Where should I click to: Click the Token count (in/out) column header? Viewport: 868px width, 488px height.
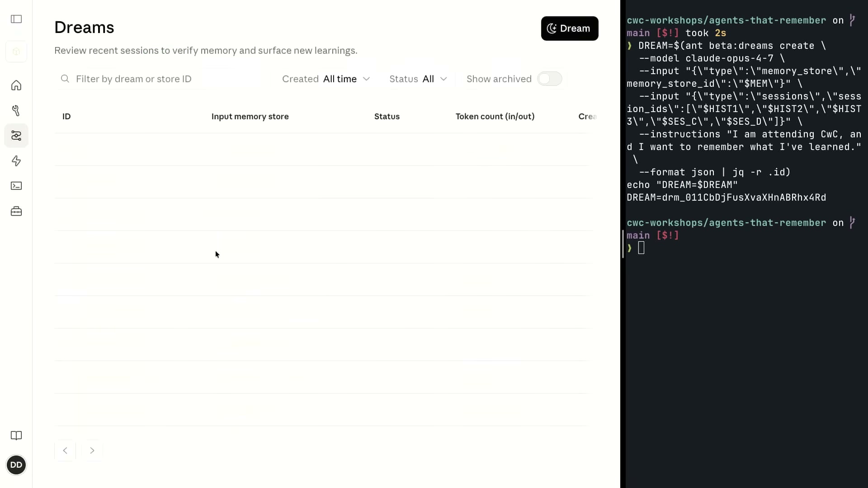495,117
